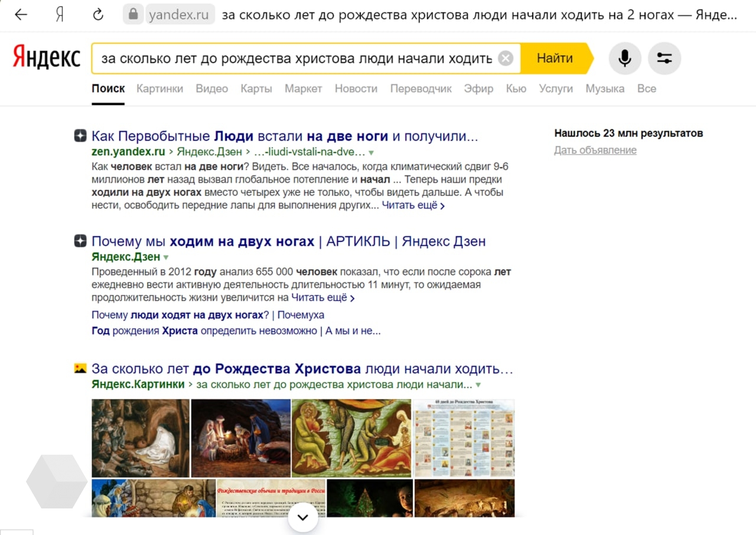Image resolution: width=756 pixels, height=535 pixels.
Task: Open result Почему мы ходим на двух ногах
Action: (x=288, y=242)
